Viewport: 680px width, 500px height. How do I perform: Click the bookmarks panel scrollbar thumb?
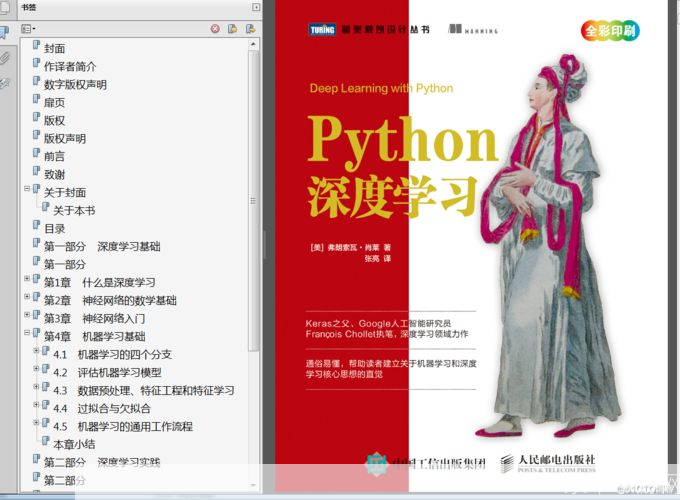[x=254, y=201]
